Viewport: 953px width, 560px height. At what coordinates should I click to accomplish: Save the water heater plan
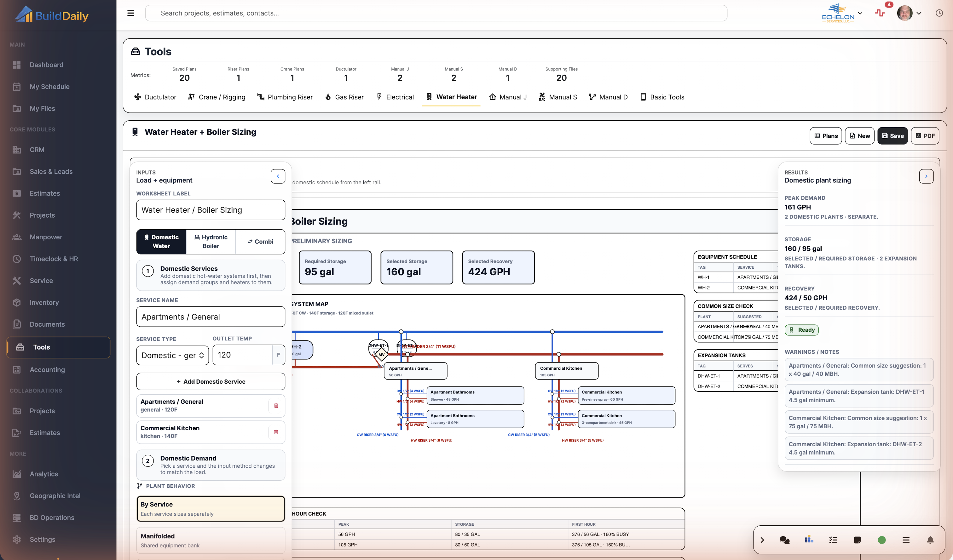pos(892,136)
